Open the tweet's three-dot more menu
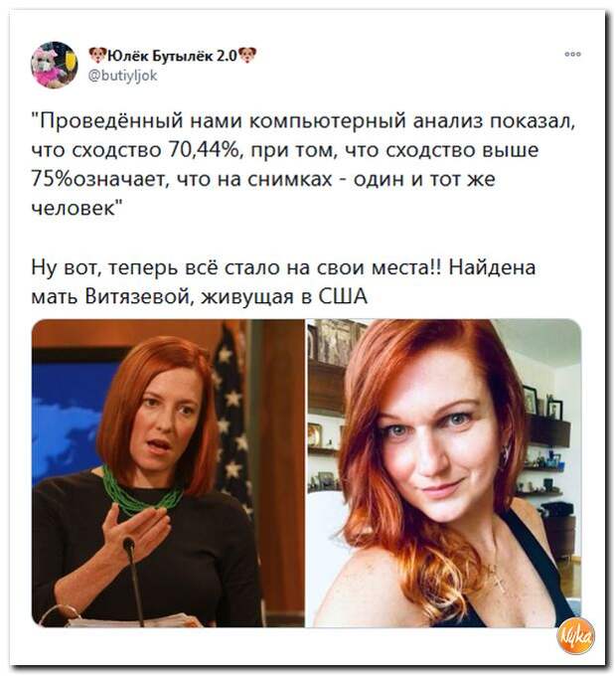The width and height of the screenshot is (616, 676). tap(573, 54)
